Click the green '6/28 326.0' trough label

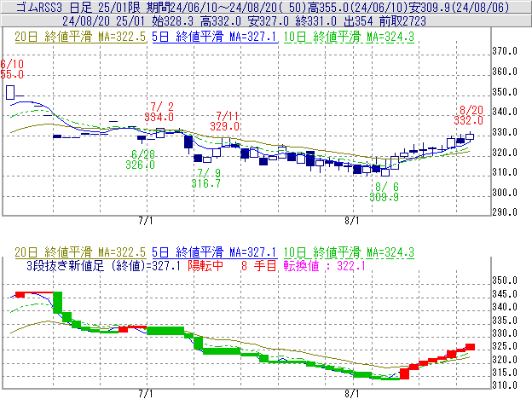140,159
